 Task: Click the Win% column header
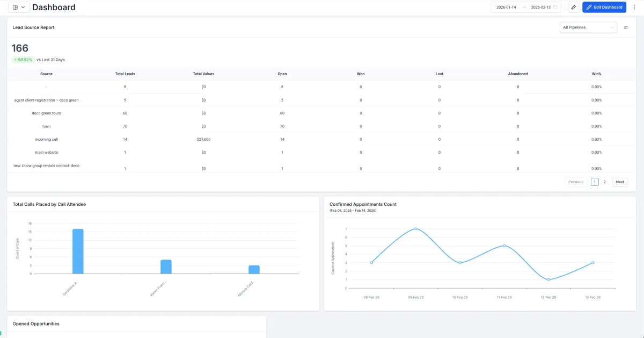point(596,74)
